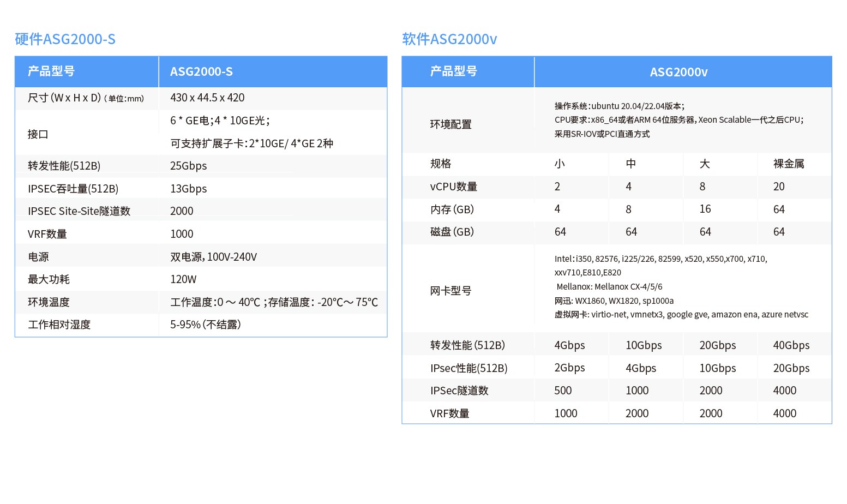This screenshot has height=504, width=847.
Task: Click the row label '尺寸 (W x H x D)'
Action: pos(64,98)
